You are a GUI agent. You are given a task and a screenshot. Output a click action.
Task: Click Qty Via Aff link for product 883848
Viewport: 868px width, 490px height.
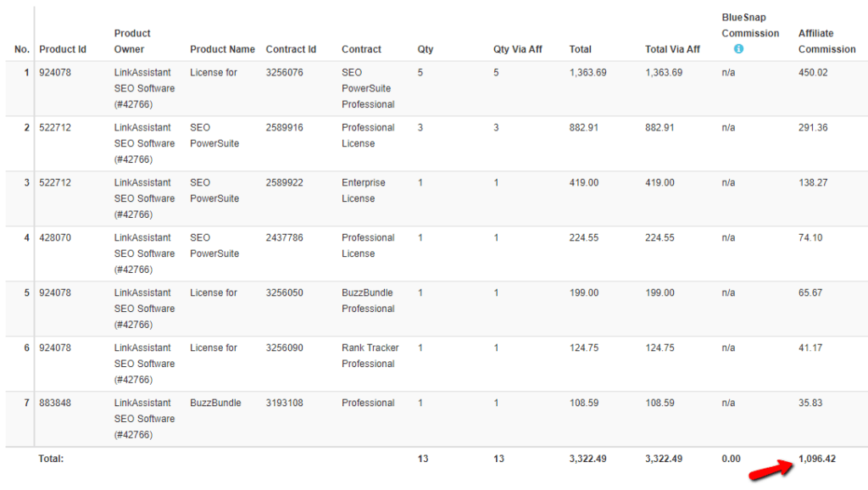[x=496, y=404]
